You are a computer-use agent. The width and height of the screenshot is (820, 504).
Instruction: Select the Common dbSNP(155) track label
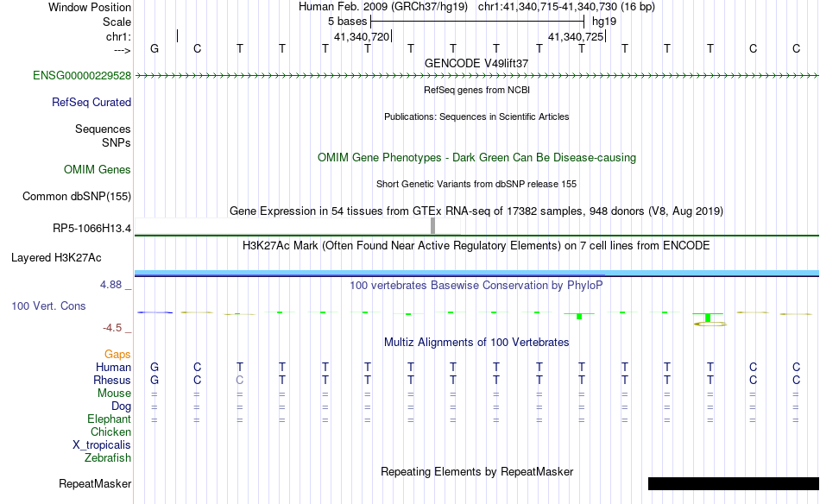coord(77,197)
